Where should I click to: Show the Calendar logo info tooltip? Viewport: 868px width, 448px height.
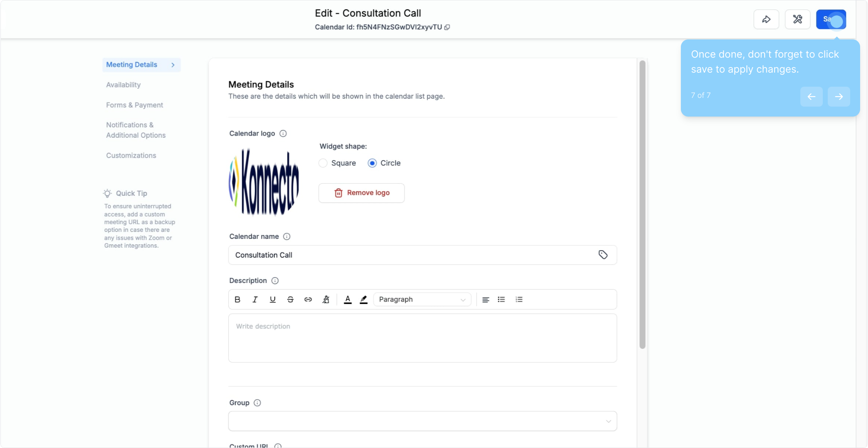[x=283, y=134]
